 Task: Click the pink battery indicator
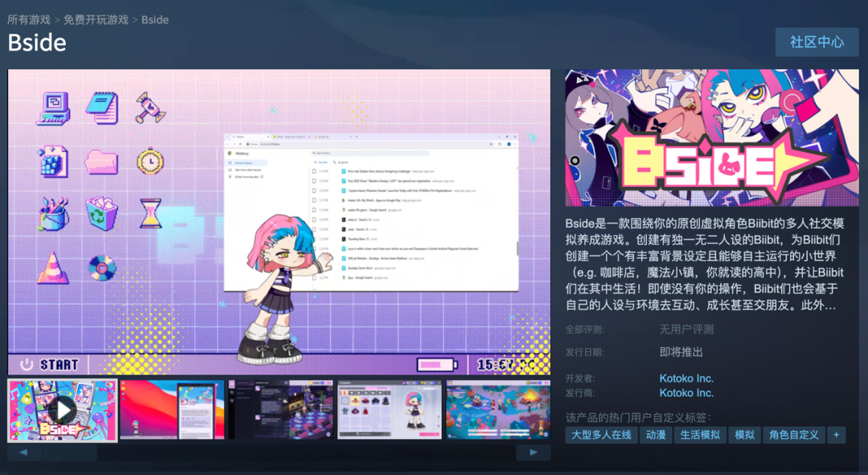(437, 364)
